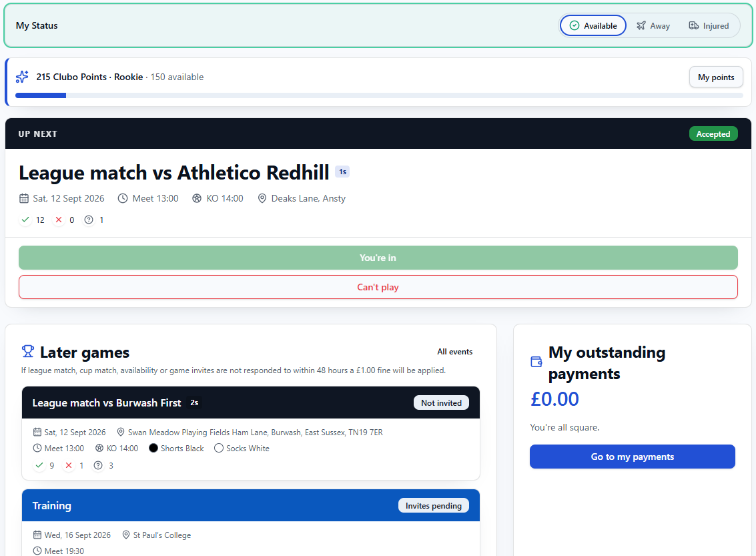Click the wallet icon near outstanding payments
Image resolution: width=756 pixels, height=556 pixels.
(536, 362)
